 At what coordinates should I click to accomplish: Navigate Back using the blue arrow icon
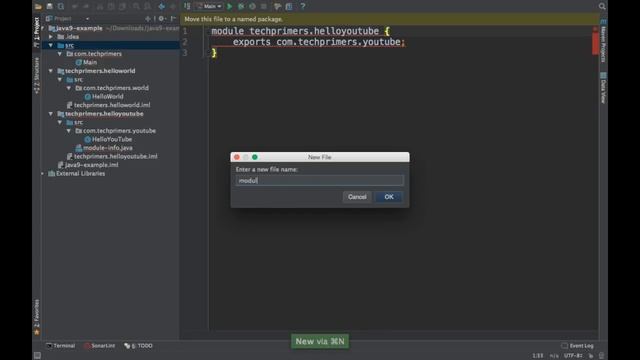162,6
